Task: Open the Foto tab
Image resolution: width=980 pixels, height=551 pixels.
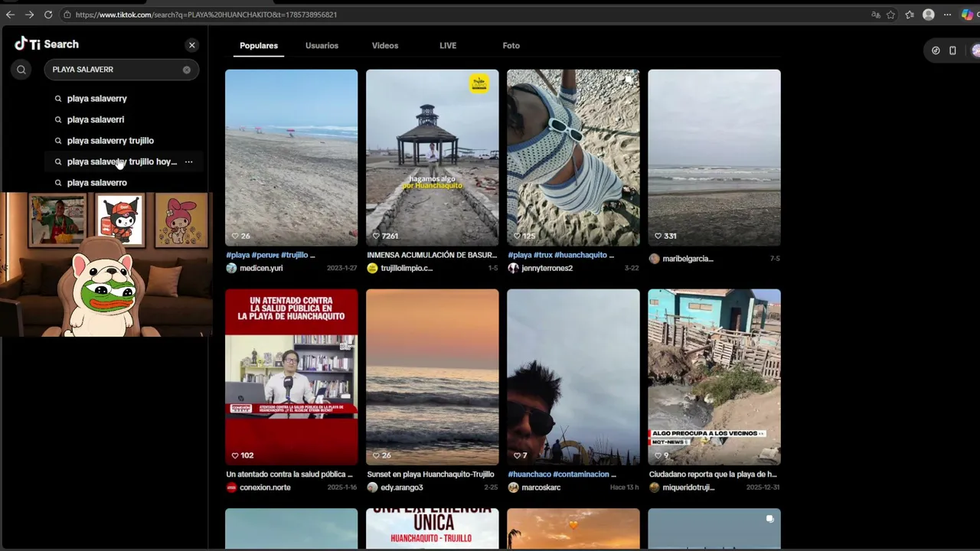Action: click(511, 46)
